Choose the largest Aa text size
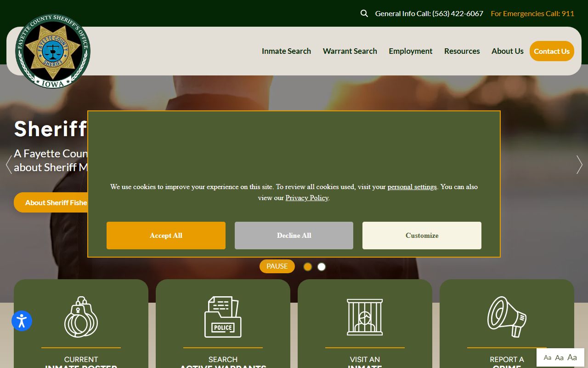This screenshot has height=368, width=588. [x=572, y=357]
